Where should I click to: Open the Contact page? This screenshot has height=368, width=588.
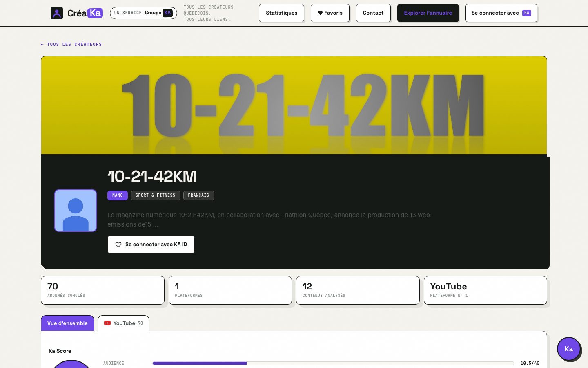(x=373, y=13)
